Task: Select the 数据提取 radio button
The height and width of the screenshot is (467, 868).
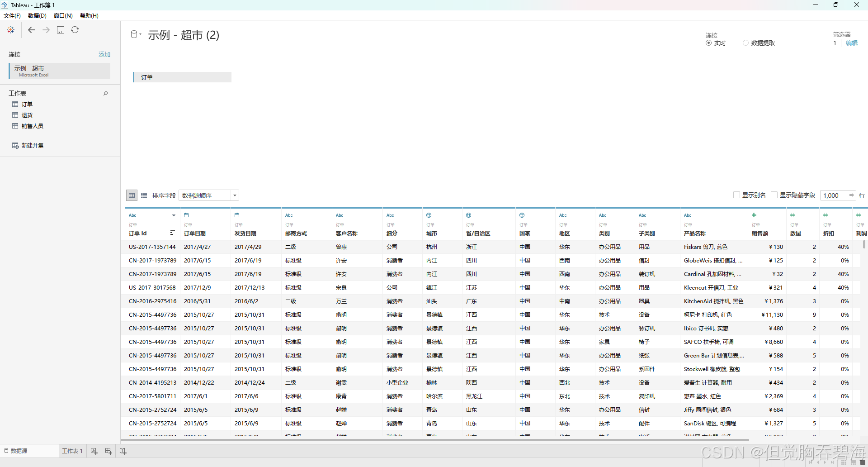Action: click(x=745, y=43)
